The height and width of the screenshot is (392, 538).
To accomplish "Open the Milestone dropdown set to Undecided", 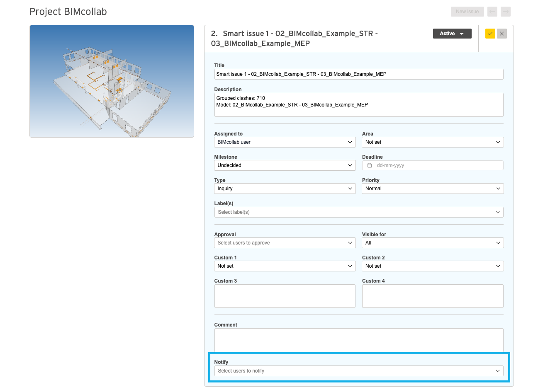I will point(285,165).
